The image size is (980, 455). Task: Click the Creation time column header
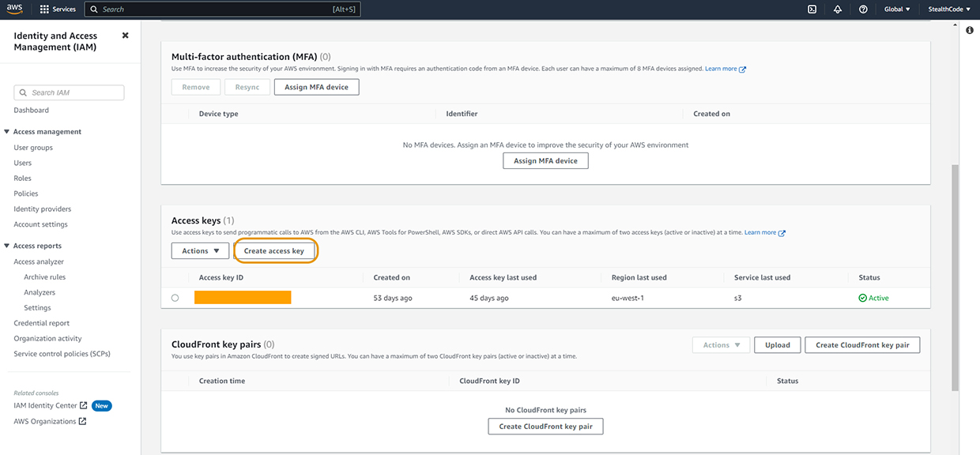pyautogui.click(x=222, y=381)
